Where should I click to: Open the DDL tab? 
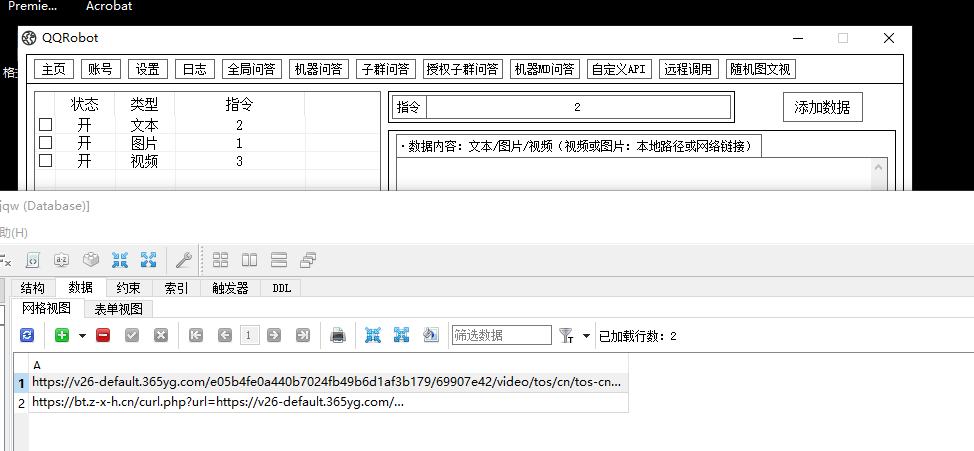coord(281,288)
